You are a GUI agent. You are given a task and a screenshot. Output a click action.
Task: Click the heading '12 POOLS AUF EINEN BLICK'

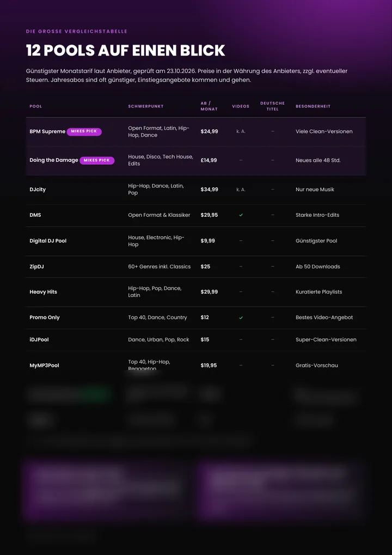click(126, 51)
